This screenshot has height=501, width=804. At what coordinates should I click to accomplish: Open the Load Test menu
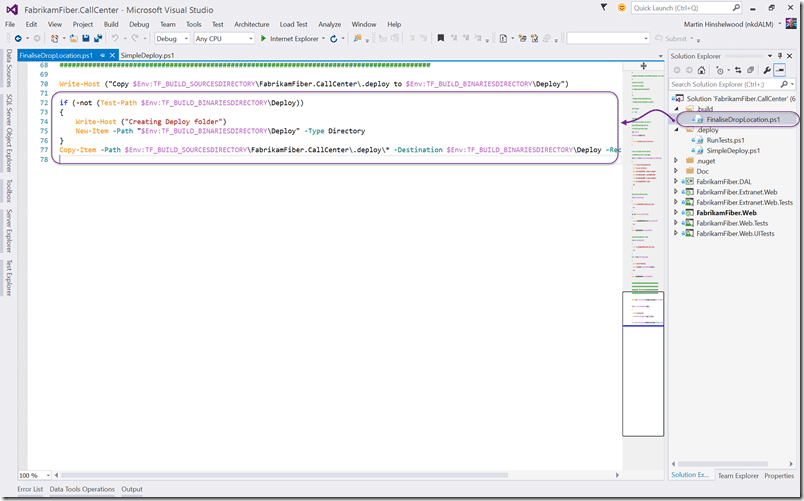[x=293, y=24]
